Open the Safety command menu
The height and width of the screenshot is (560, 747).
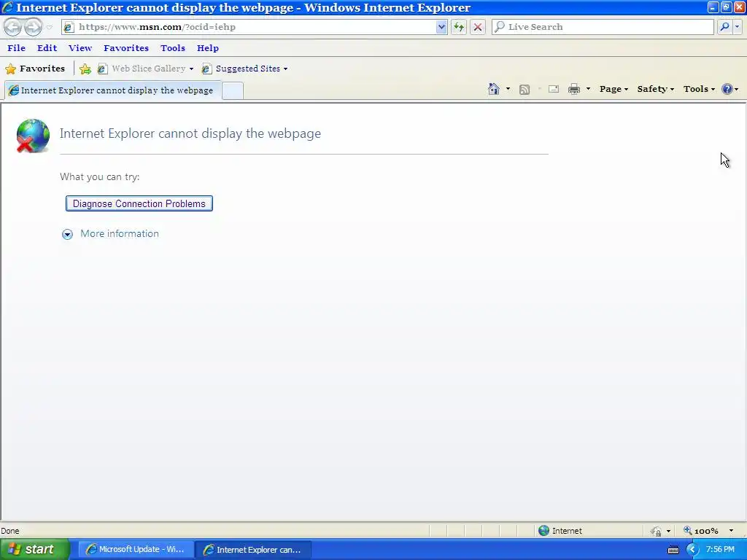(656, 89)
